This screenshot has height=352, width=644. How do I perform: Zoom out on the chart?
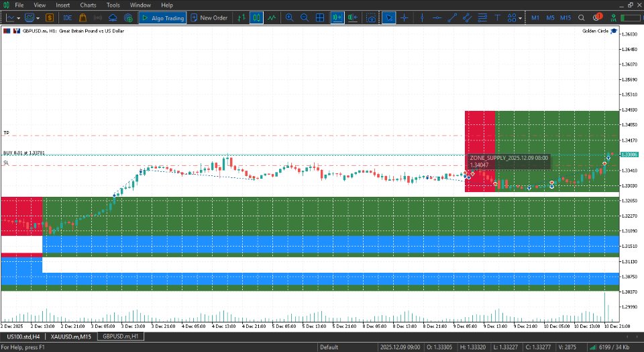click(305, 17)
